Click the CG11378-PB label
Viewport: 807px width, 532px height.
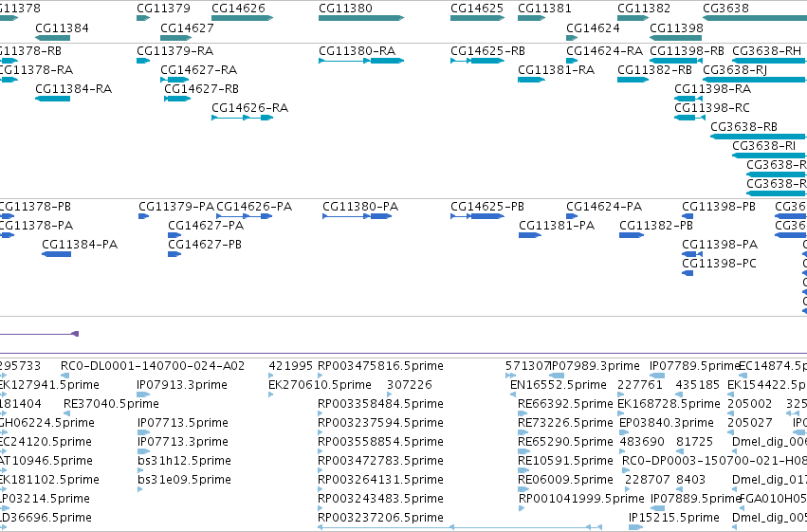click(34, 207)
